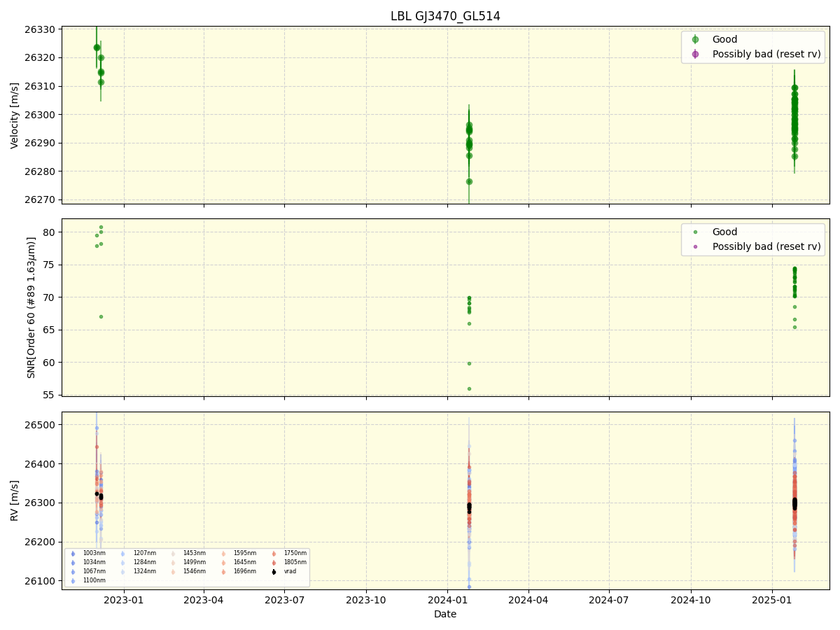This screenshot has height=630, width=840.
Task: Click the 26400 RV tick label
Action: pyautogui.click(x=41, y=463)
